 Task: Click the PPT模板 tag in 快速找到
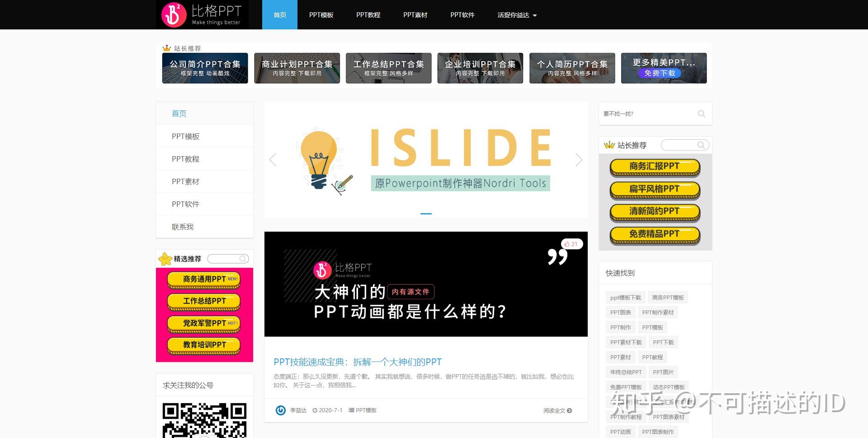click(652, 327)
